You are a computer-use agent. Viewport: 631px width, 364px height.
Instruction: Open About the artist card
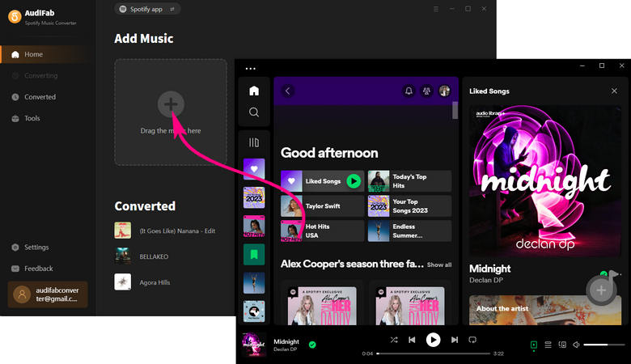pos(545,310)
